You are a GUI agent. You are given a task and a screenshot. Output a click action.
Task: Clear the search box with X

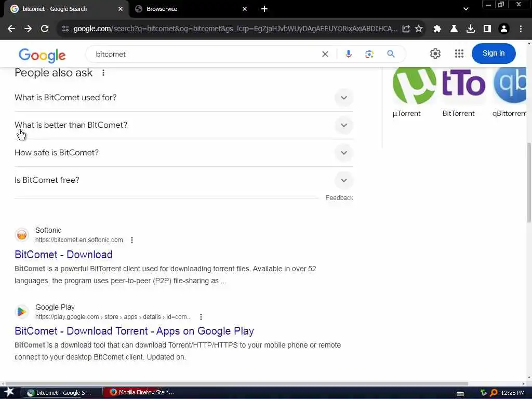(x=325, y=54)
